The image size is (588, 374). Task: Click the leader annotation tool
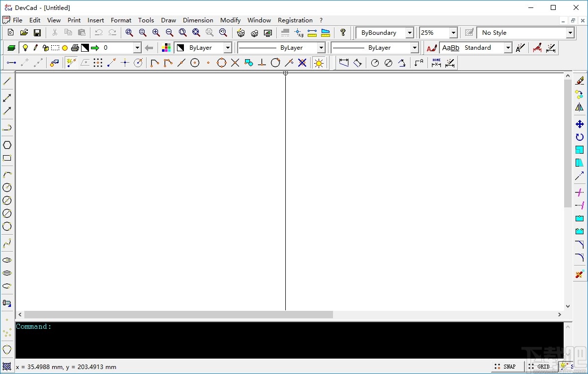coord(419,63)
